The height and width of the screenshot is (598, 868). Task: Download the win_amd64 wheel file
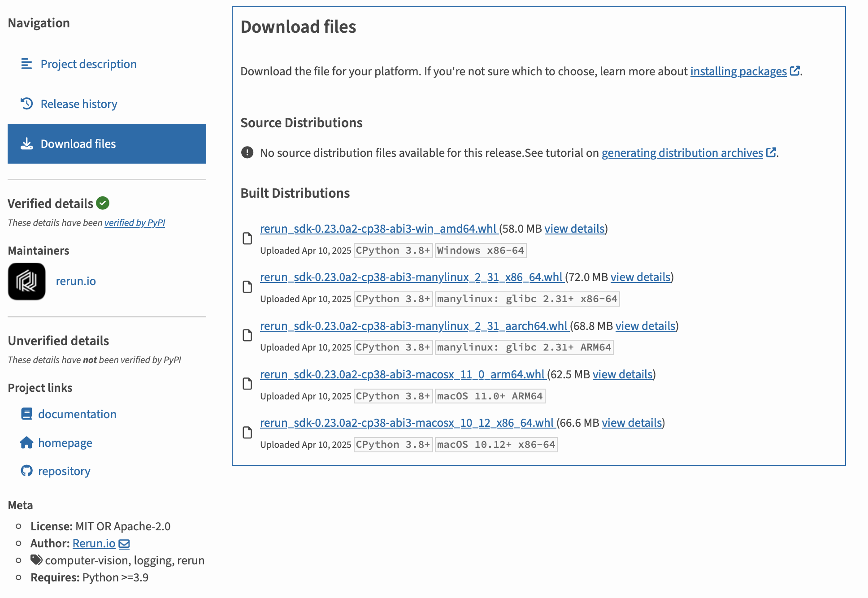point(378,229)
